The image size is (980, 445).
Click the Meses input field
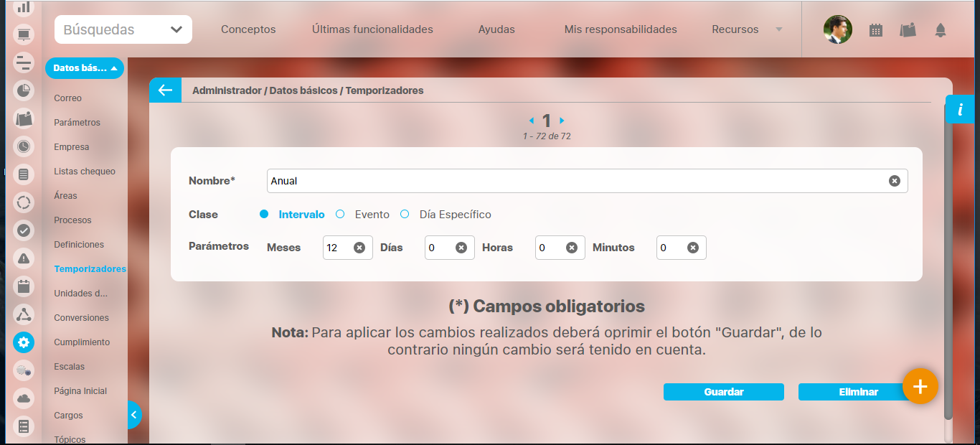click(337, 248)
